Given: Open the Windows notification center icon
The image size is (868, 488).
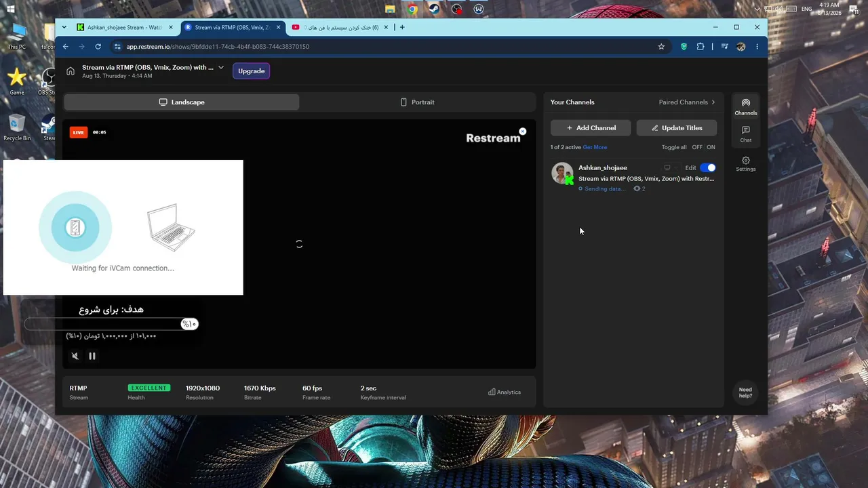Looking at the screenshot, I should [854, 9].
